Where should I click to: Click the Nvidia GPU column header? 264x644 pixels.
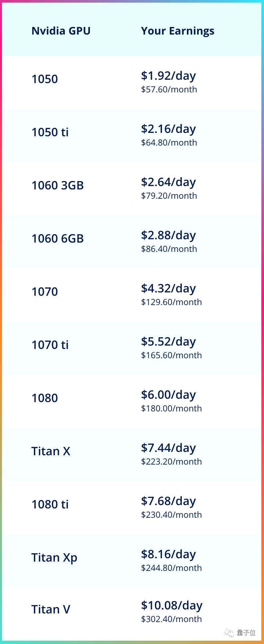point(61,31)
